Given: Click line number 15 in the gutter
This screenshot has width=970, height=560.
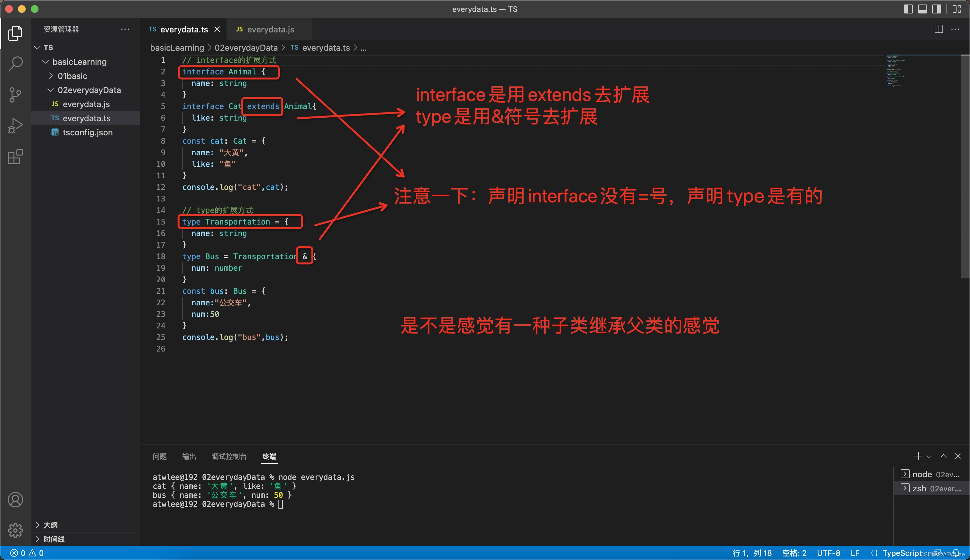Looking at the screenshot, I should point(161,222).
